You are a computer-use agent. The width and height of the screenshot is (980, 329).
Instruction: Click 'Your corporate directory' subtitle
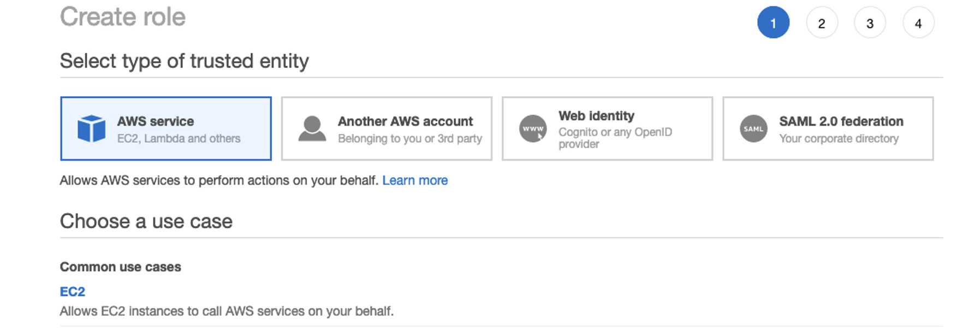click(x=839, y=139)
